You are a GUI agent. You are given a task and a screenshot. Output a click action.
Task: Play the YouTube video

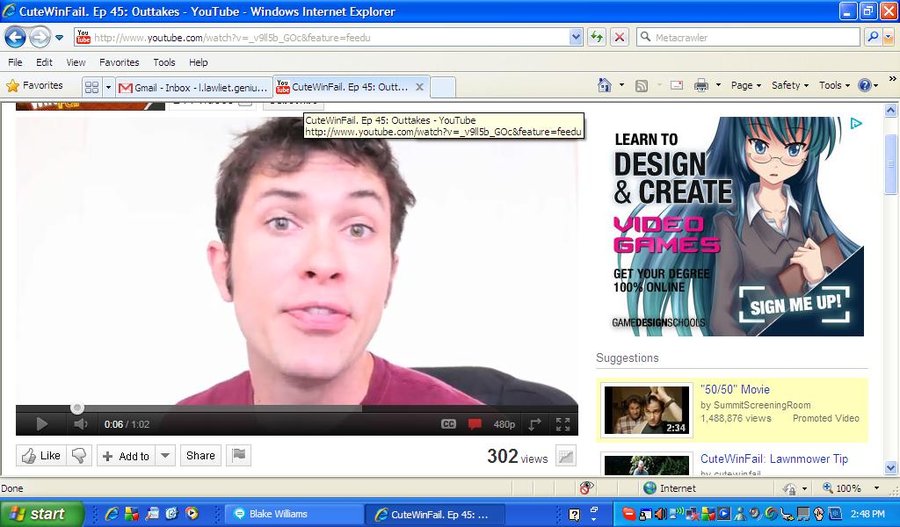(x=41, y=424)
